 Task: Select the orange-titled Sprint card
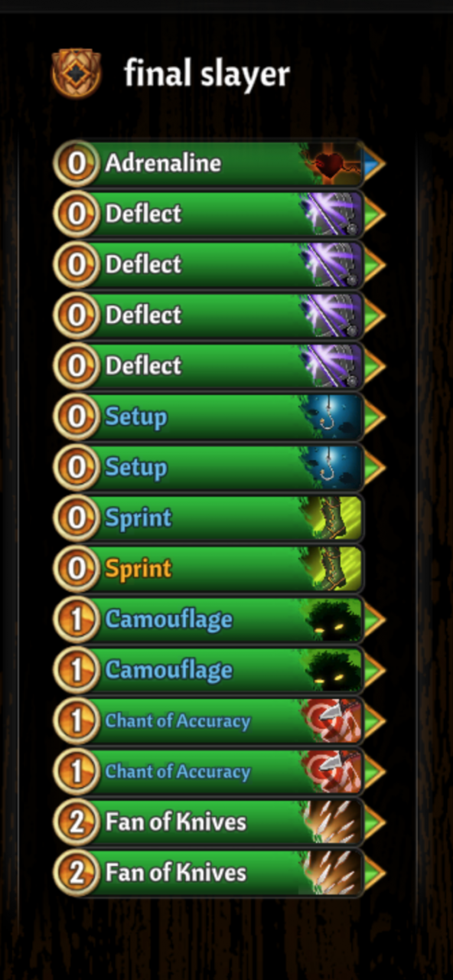(208, 569)
